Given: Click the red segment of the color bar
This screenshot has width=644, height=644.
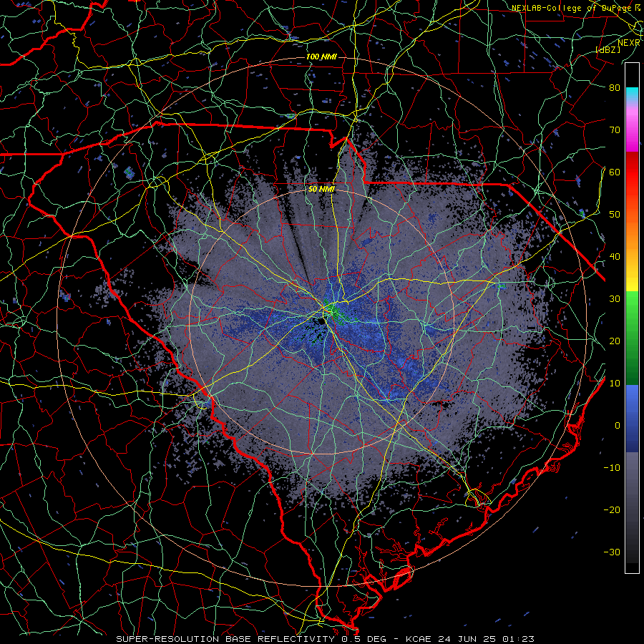Looking at the screenshot, I should pos(632,172).
